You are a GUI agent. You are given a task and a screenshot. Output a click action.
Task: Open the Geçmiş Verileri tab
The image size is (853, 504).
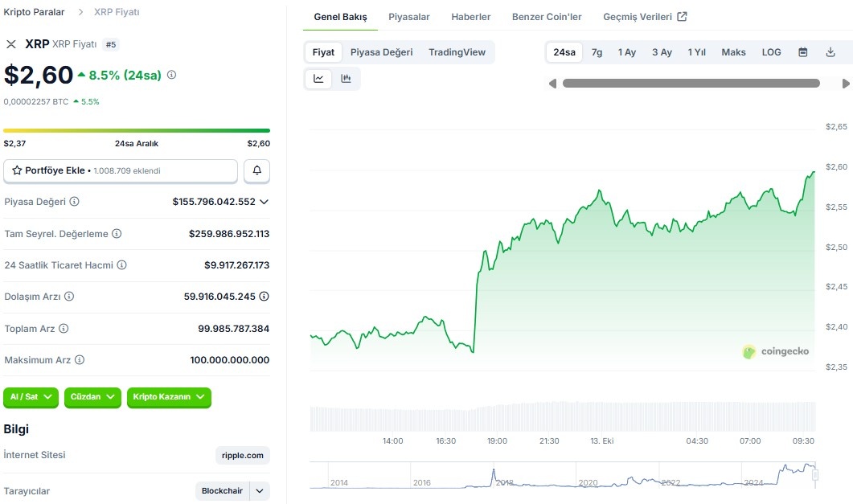tap(645, 17)
